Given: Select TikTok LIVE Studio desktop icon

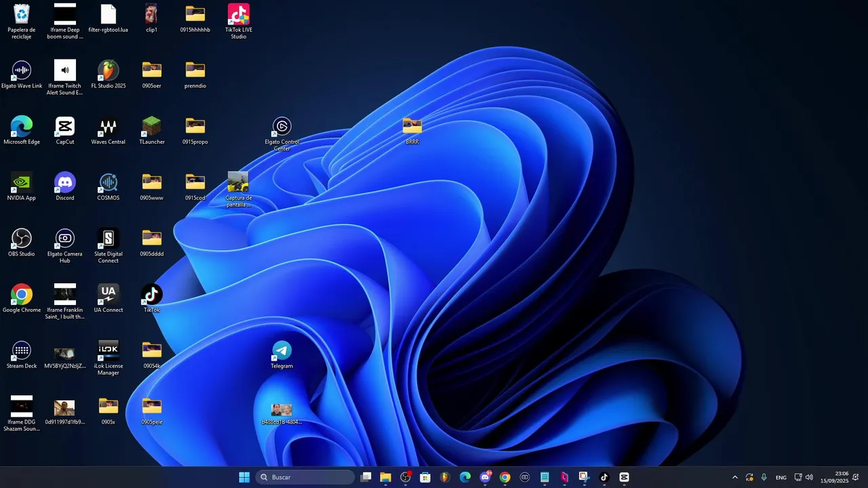Looking at the screenshot, I should point(239,22).
